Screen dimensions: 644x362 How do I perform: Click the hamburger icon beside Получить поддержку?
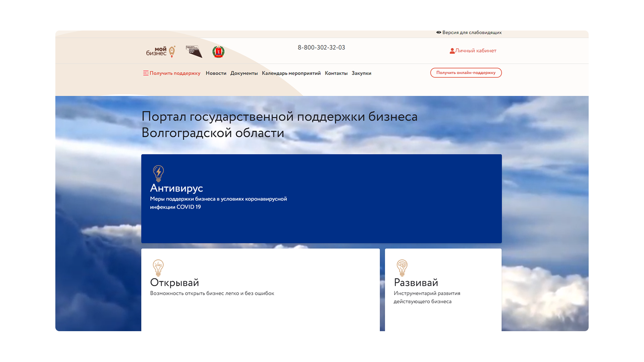[x=146, y=73]
